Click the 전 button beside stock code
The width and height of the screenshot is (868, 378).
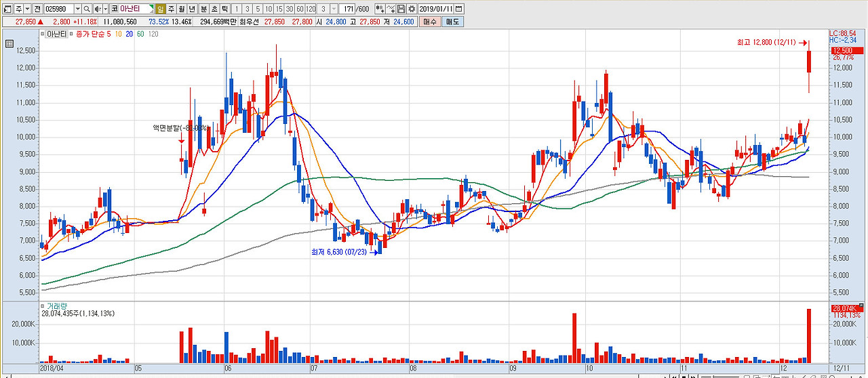point(37,9)
